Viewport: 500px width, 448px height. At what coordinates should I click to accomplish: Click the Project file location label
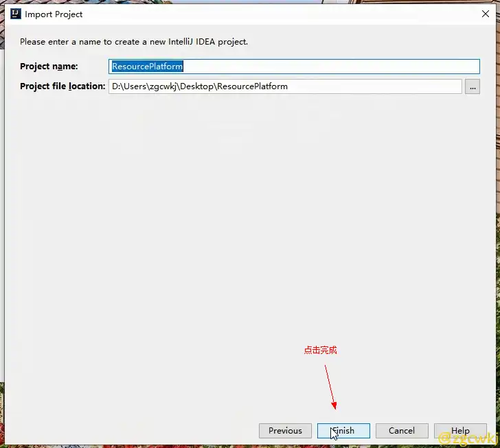[x=62, y=86]
